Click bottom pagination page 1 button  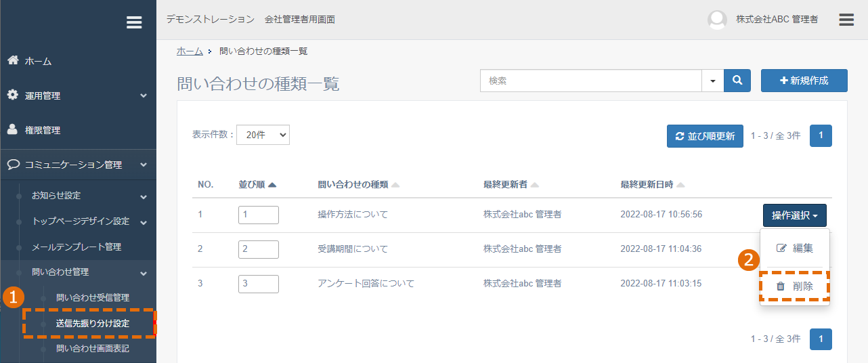pyautogui.click(x=821, y=339)
